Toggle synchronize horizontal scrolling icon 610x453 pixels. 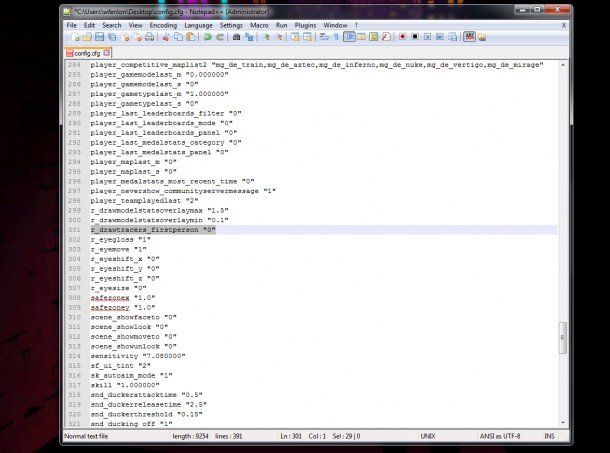pyautogui.click(x=308, y=37)
